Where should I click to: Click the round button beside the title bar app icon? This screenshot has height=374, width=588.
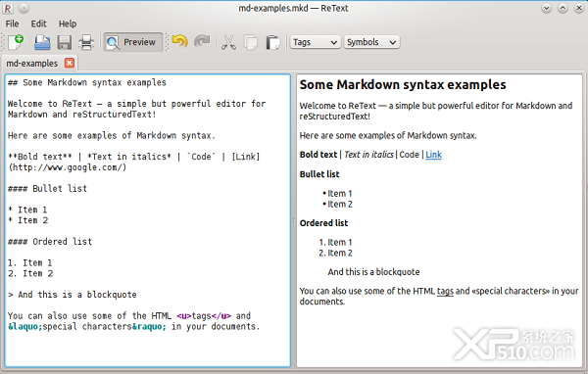pos(24,8)
